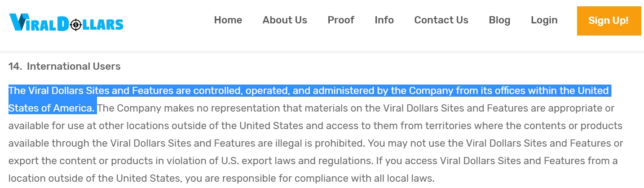Click the orange Sign Up! button
The height and width of the screenshot is (188, 644).
click(x=609, y=21)
